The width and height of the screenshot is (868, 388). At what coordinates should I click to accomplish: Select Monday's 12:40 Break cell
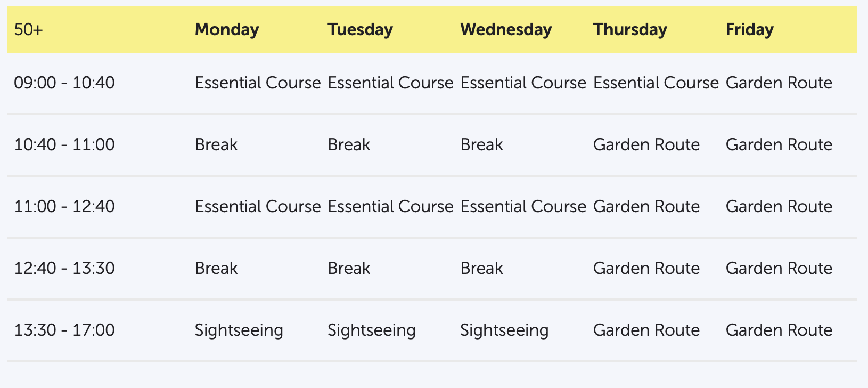(x=216, y=268)
